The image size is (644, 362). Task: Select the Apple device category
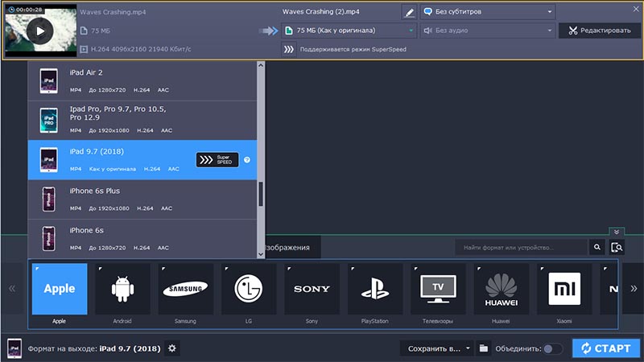(60, 289)
